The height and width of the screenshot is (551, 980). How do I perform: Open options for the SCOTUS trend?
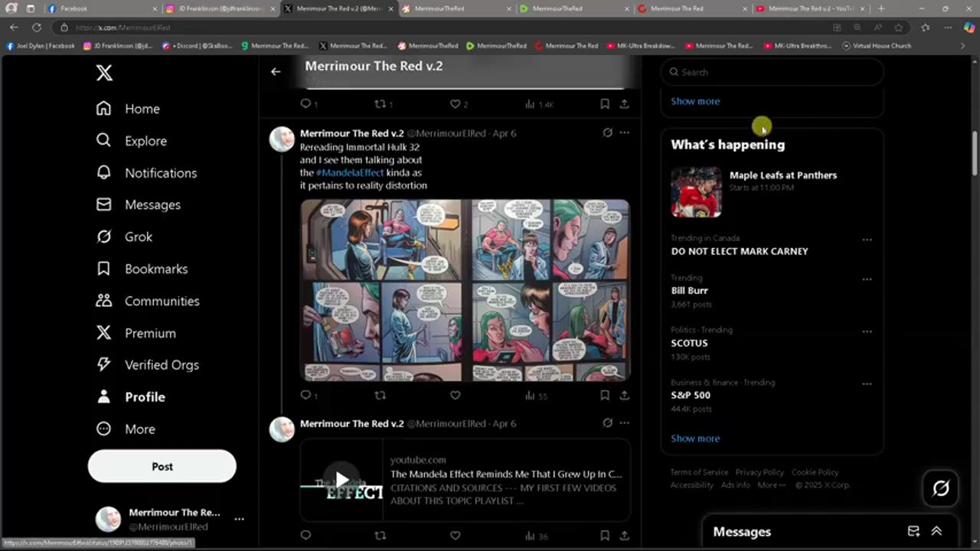click(867, 331)
